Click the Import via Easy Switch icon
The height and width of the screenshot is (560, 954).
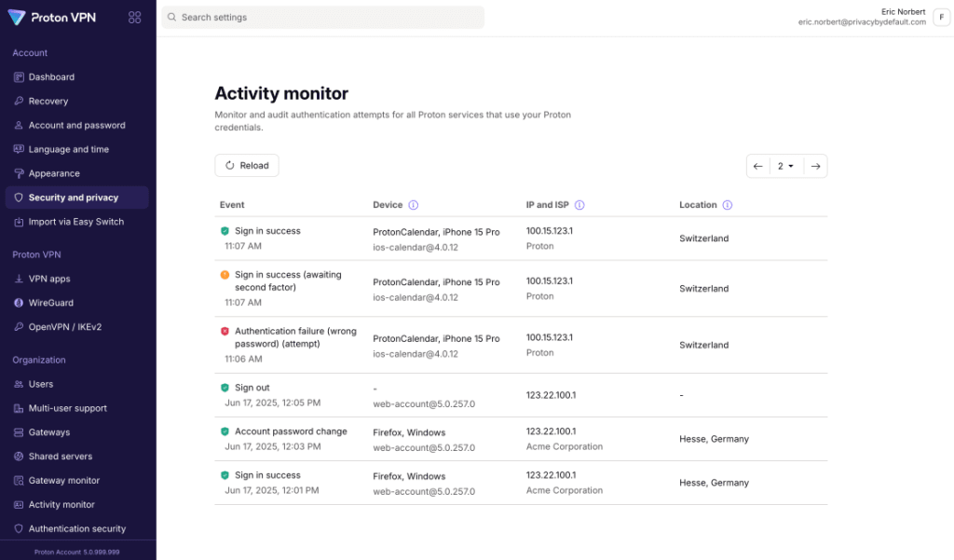click(x=19, y=222)
